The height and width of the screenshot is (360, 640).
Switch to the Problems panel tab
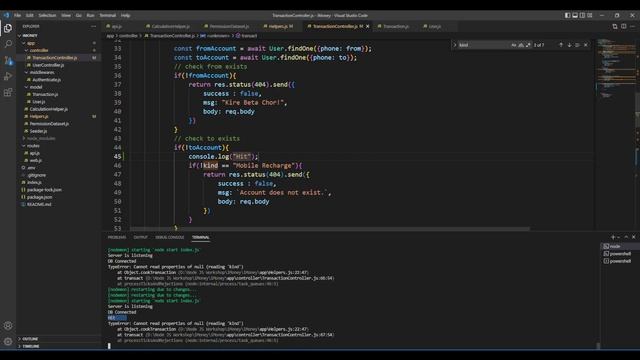pos(117,237)
